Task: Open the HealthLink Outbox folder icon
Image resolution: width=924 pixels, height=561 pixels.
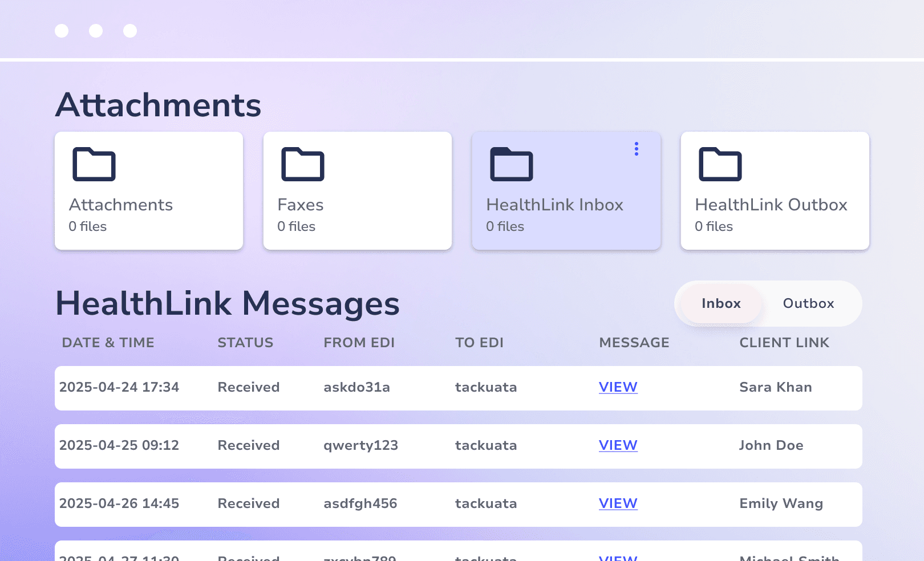Action: coord(720,164)
